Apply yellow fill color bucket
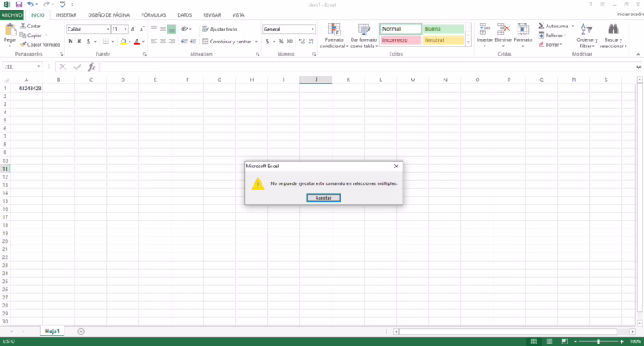The width and height of the screenshot is (644, 346). pyautogui.click(x=123, y=42)
